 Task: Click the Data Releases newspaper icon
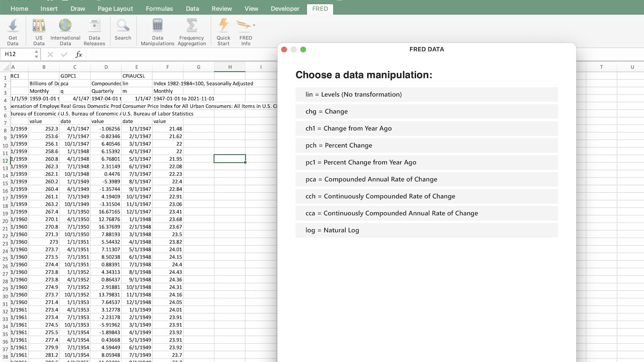tap(94, 26)
